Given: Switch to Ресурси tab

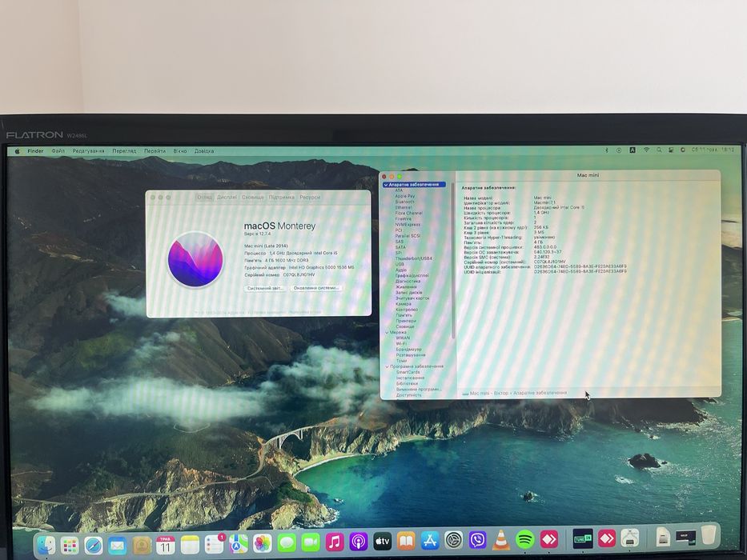Looking at the screenshot, I should (x=310, y=197).
